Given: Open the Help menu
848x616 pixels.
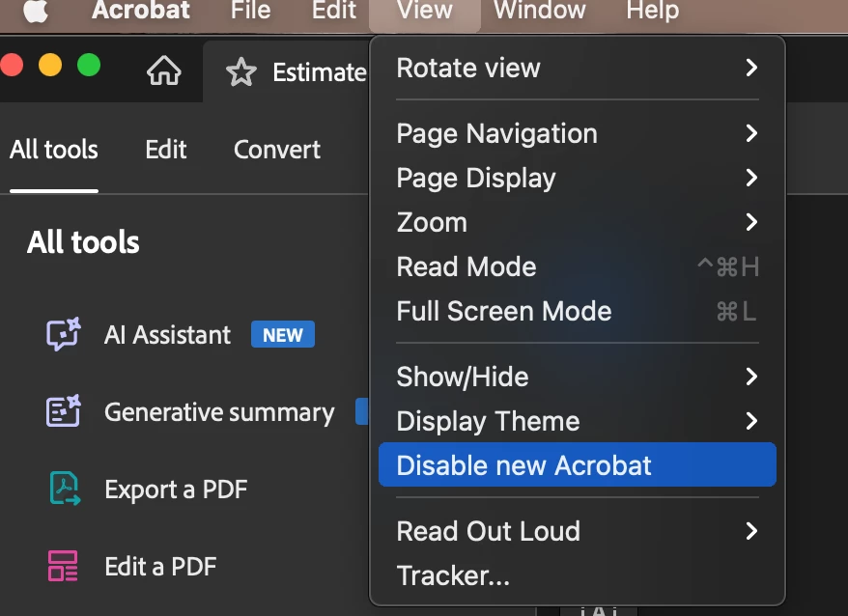Looking at the screenshot, I should click(x=652, y=10).
